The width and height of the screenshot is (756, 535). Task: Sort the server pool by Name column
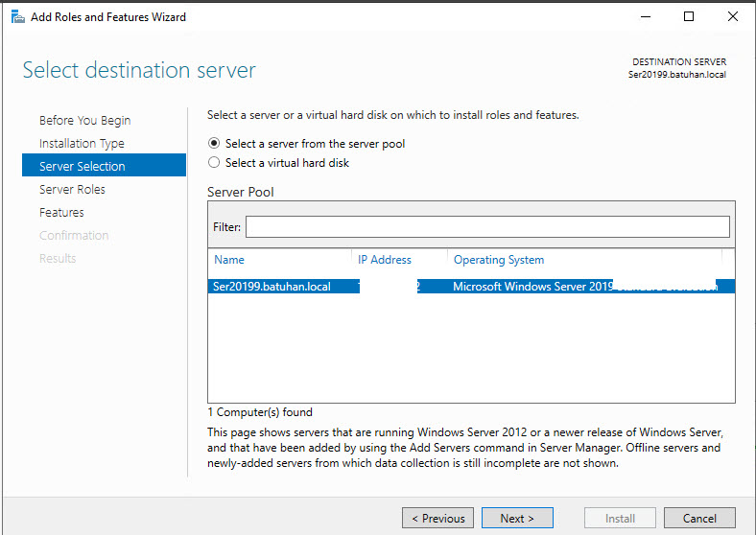point(229,260)
